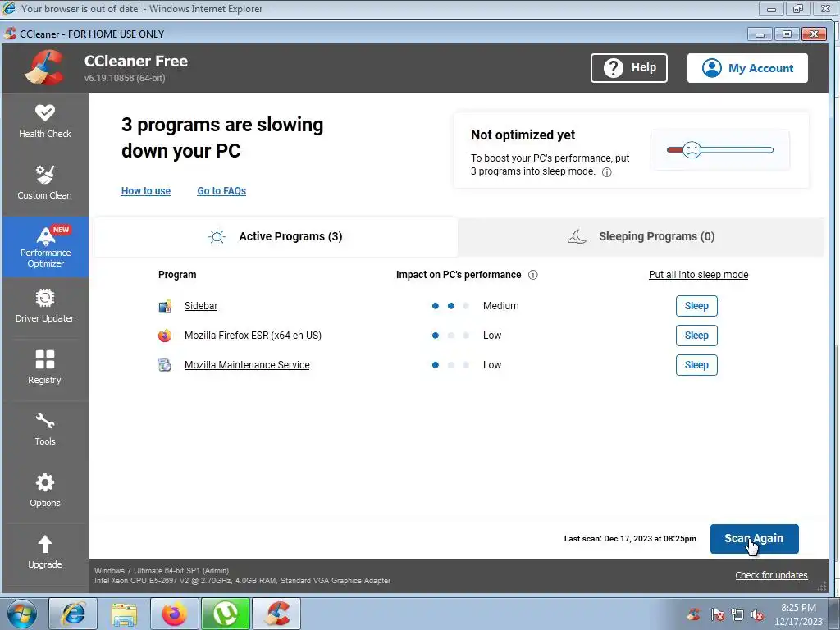Click the CCleaner taskbar button
The image size is (840, 630).
[276, 614]
